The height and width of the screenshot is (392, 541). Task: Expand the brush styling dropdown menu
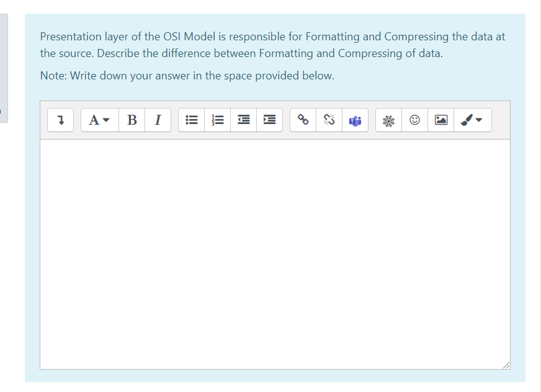tap(473, 120)
